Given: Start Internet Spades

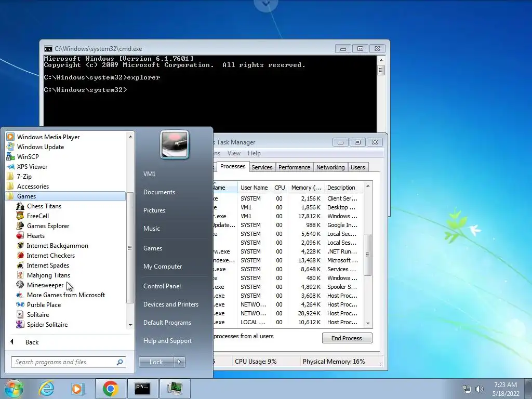Looking at the screenshot, I should (48, 265).
